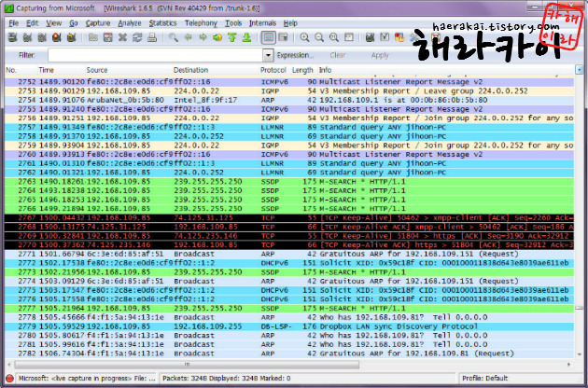The width and height of the screenshot is (588, 388).
Task: Reload the capture file icon
Action: tap(137, 37)
